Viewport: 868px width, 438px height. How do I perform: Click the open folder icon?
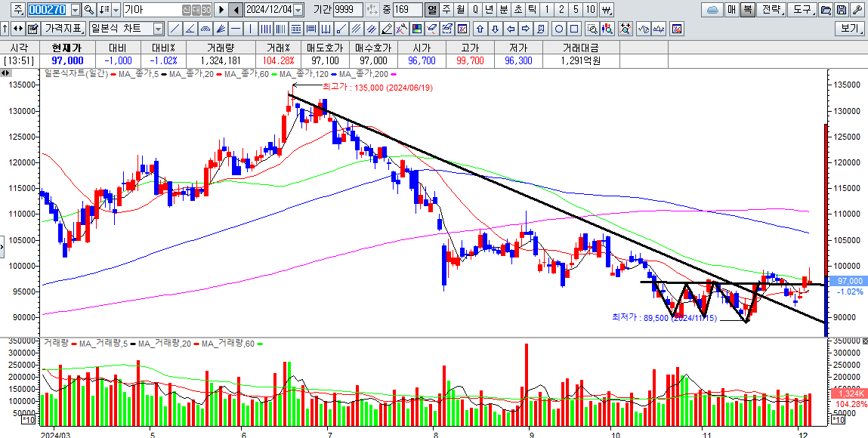pyautogui.click(x=825, y=10)
